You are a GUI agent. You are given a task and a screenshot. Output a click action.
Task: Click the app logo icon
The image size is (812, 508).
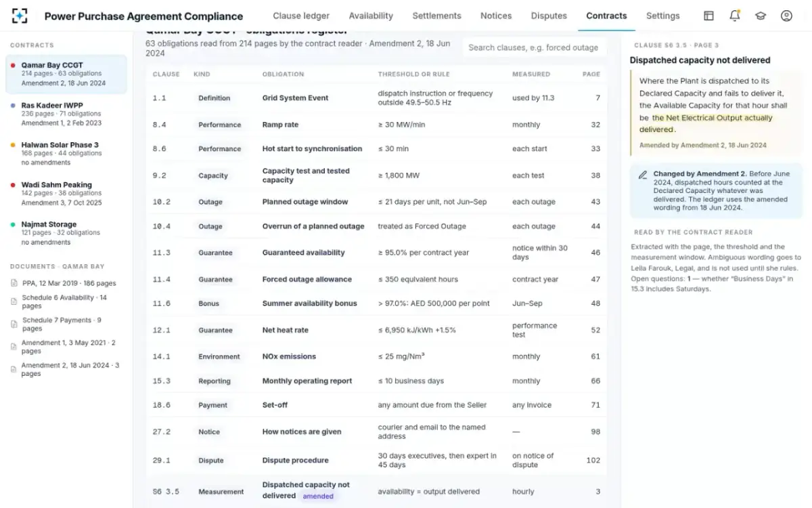coord(20,16)
